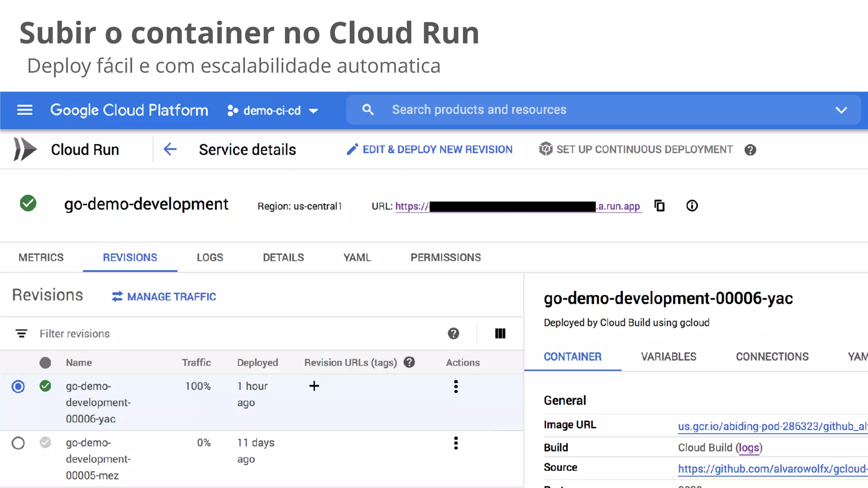Click the status column header circle
This screenshot has width=868, height=488.
pos(45,363)
